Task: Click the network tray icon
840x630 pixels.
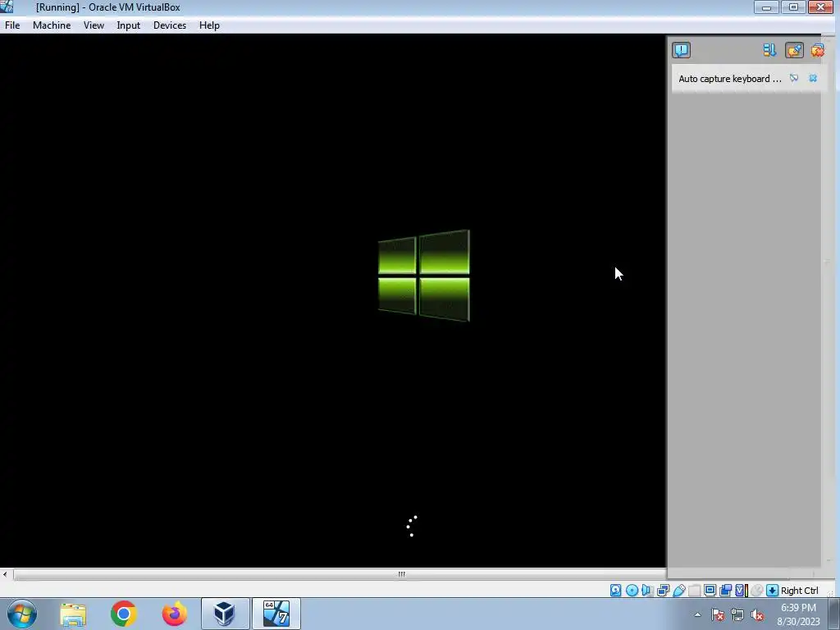Action: tap(737, 615)
